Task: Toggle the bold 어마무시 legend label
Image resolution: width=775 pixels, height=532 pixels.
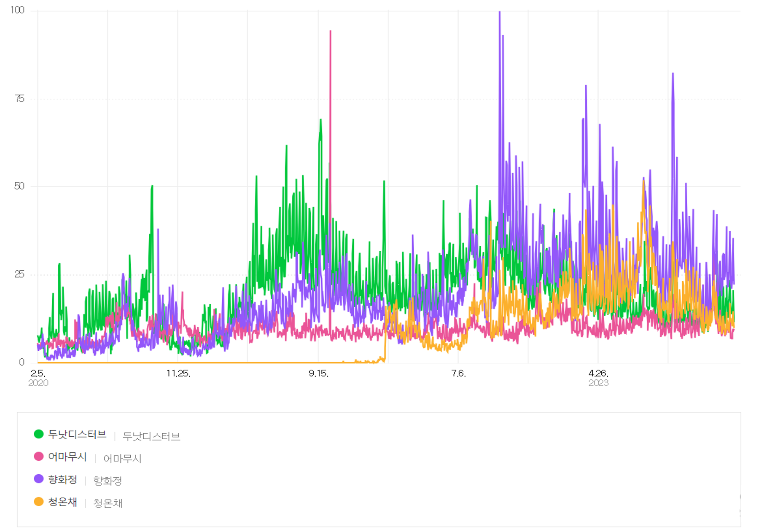Action: pos(67,457)
